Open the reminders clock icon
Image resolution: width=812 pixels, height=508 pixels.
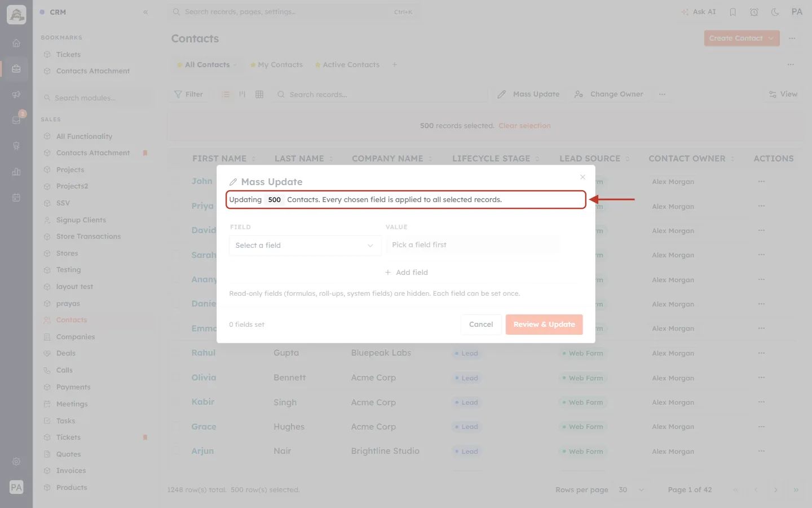tap(754, 12)
